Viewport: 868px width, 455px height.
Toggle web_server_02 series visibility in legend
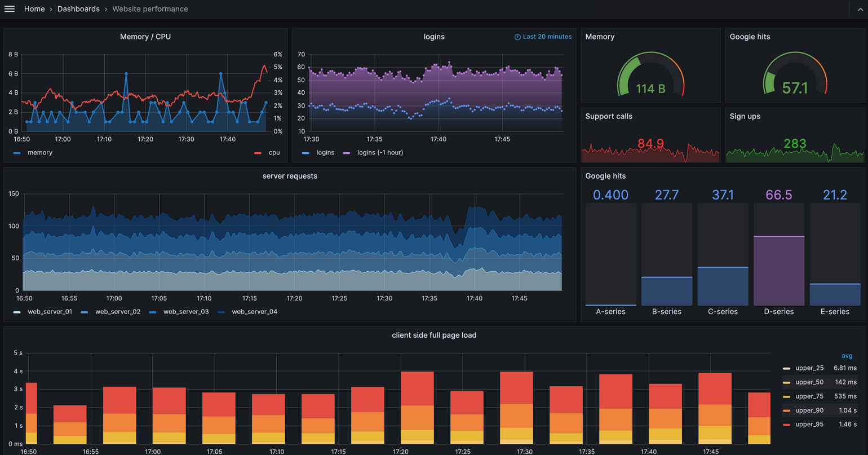(117, 312)
